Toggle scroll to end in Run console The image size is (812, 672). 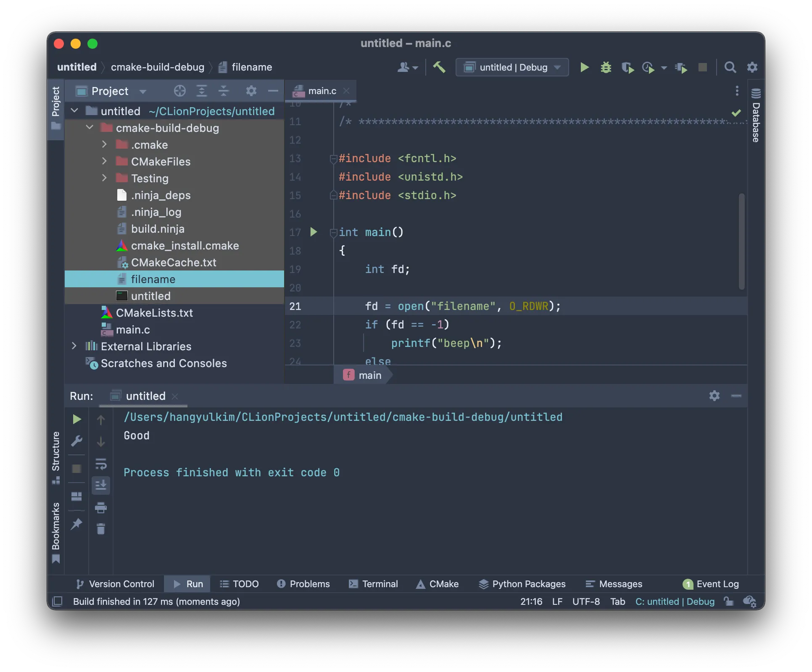101,486
